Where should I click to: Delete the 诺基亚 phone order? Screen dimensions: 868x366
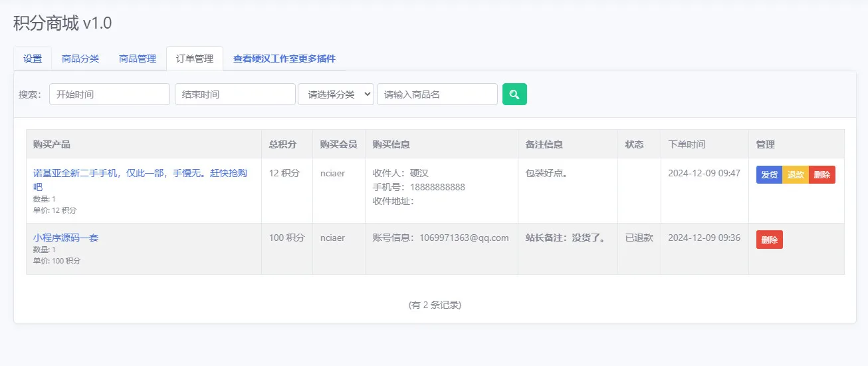click(822, 175)
